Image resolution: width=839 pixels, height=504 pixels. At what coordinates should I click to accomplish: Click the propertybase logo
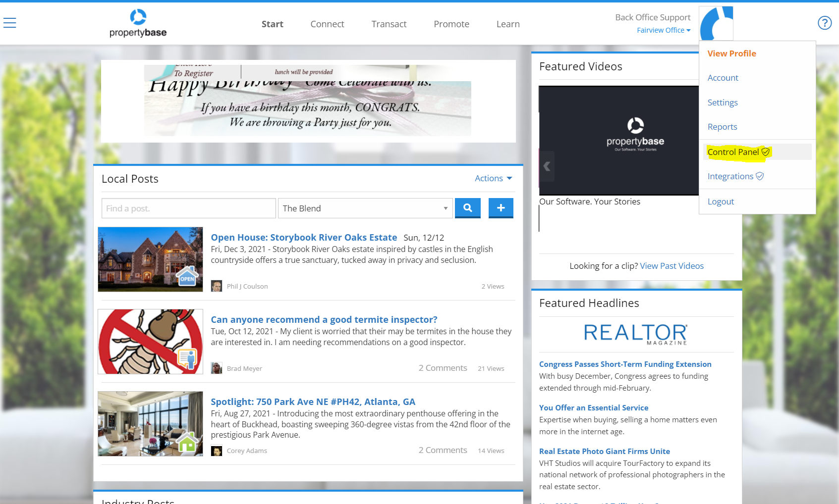pyautogui.click(x=138, y=23)
